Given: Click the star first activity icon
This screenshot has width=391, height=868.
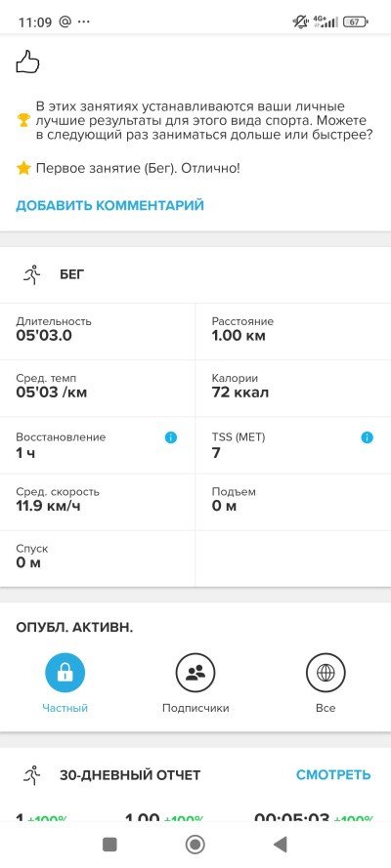Looking at the screenshot, I should [23, 168].
